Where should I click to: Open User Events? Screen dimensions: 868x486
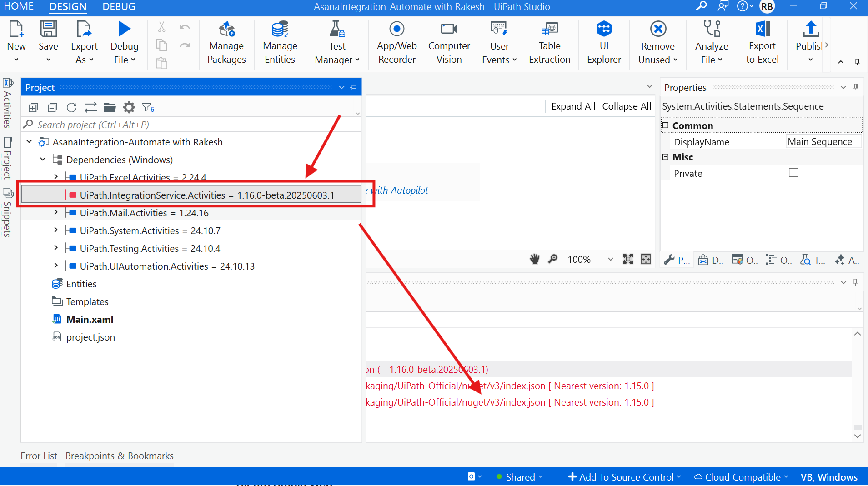click(x=499, y=42)
